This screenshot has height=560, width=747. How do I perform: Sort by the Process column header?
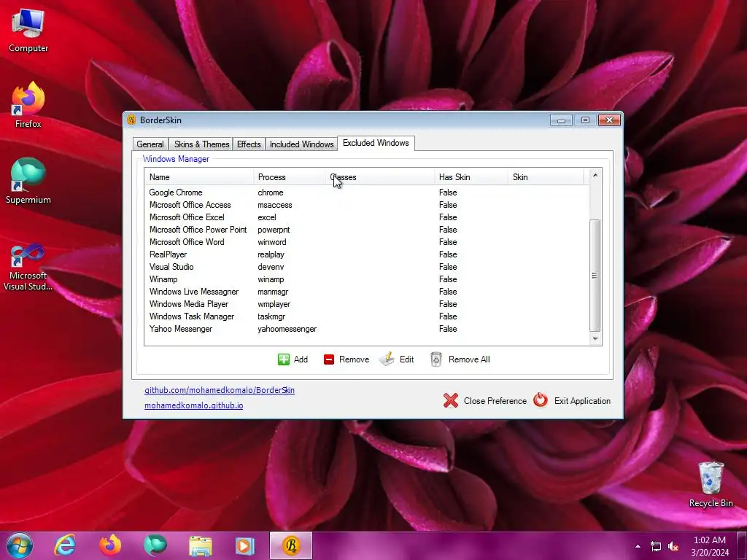tap(289, 177)
